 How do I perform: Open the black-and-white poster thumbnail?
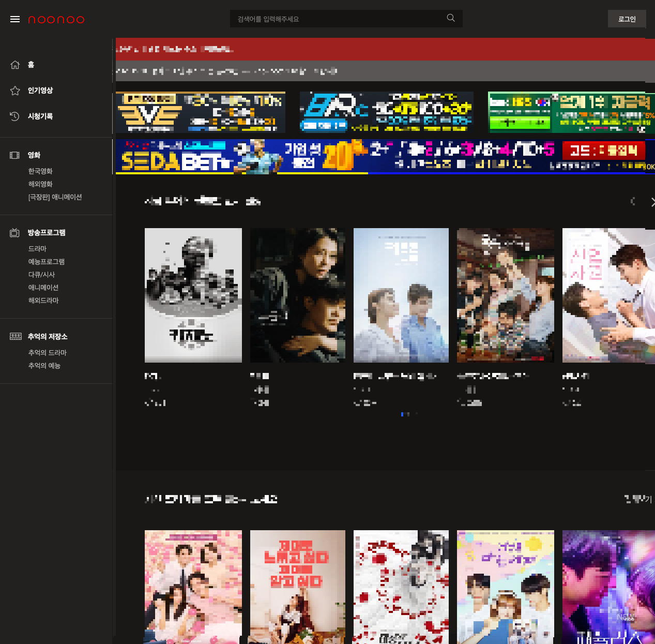(193, 295)
